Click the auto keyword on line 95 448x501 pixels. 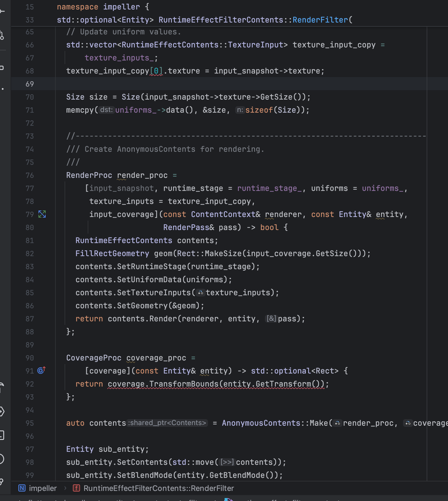tap(75, 423)
